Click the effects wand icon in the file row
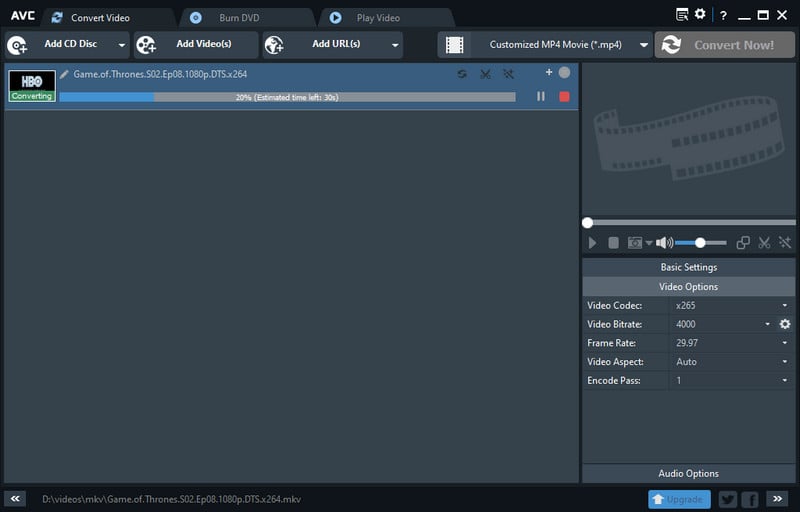Screen dimensions: 800x512 [x=508, y=74]
